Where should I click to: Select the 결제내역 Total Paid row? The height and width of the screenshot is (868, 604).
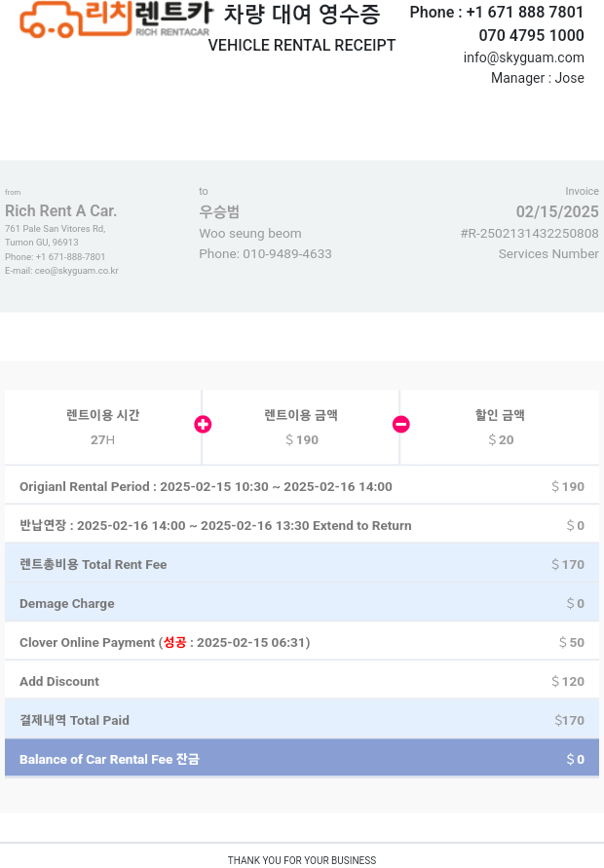pos(302,720)
